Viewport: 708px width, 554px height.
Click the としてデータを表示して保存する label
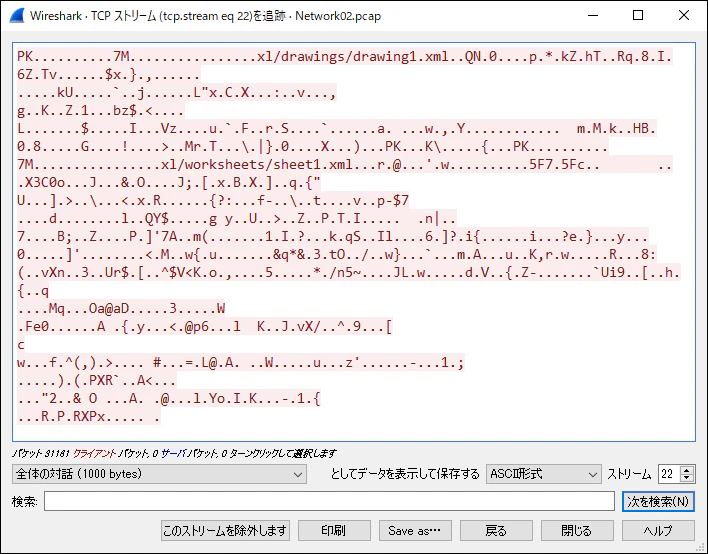pos(405,474)
